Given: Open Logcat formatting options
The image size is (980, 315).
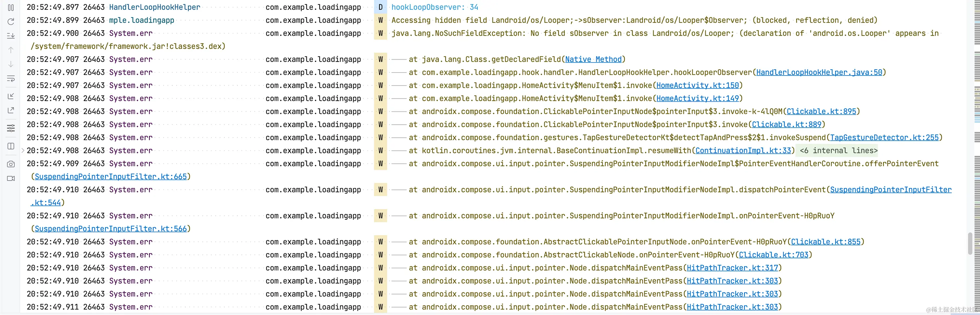Looking at the screenshot, I should pos(11,128).
